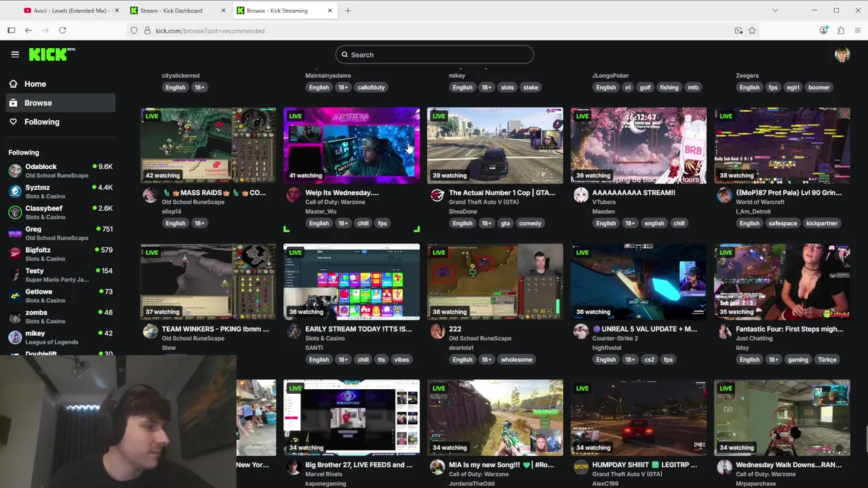Click the browser address bar URL

click(210, 30)
